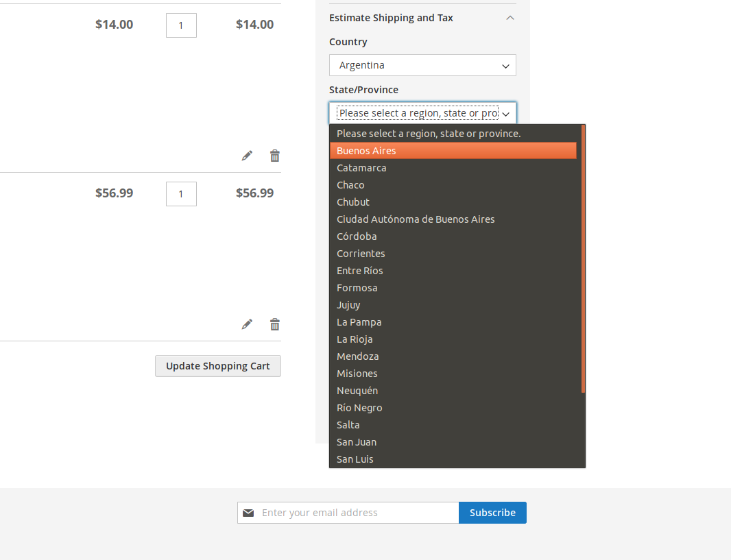Delete the $56.99 item via trash icon
The width and height of the screenshot is (731, 560).
click(275, 324)
